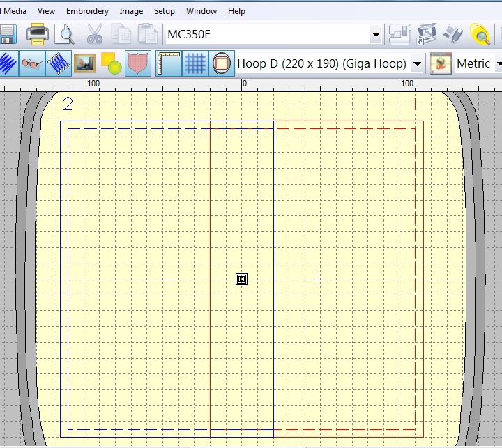Image resolution: width=502 pixels, height=448 pixels.
Task: Open Print Preview with the magnifier page icon
Action: click(64, 34)
